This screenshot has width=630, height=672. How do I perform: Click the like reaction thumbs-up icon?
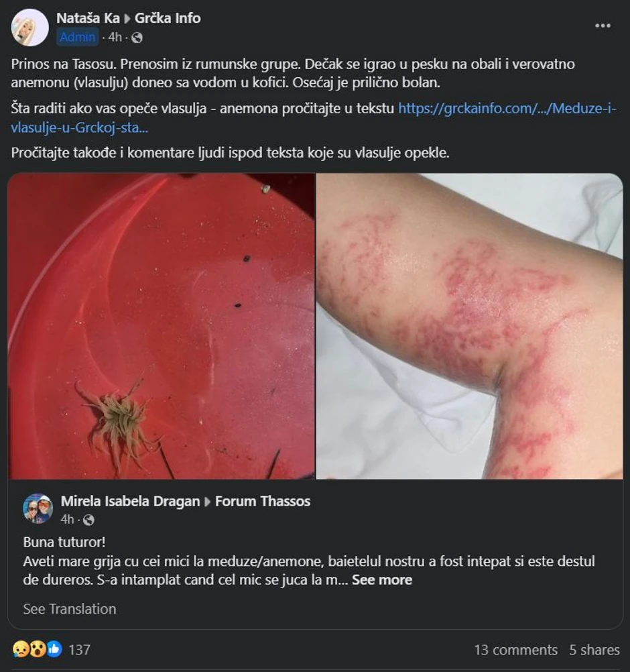coord(54,649)
